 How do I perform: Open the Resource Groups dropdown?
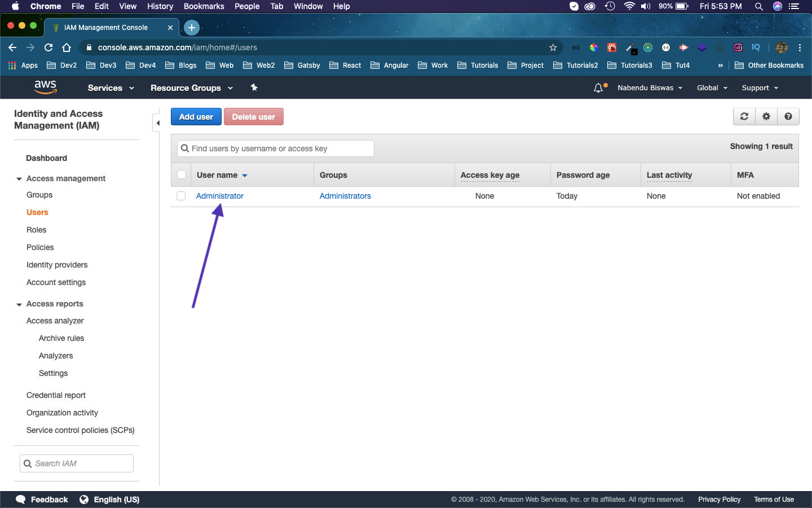tap(192, 88)
